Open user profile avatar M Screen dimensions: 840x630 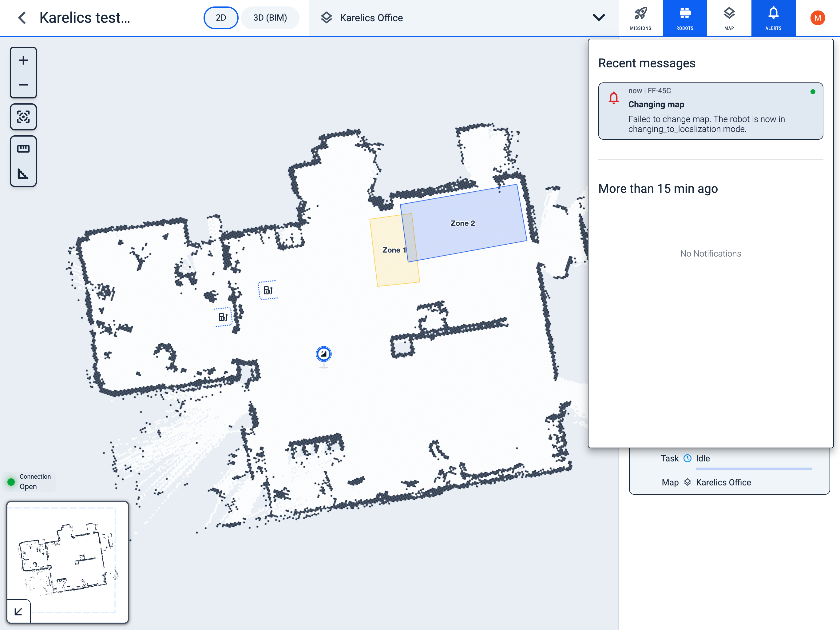[x=817, y=18]
